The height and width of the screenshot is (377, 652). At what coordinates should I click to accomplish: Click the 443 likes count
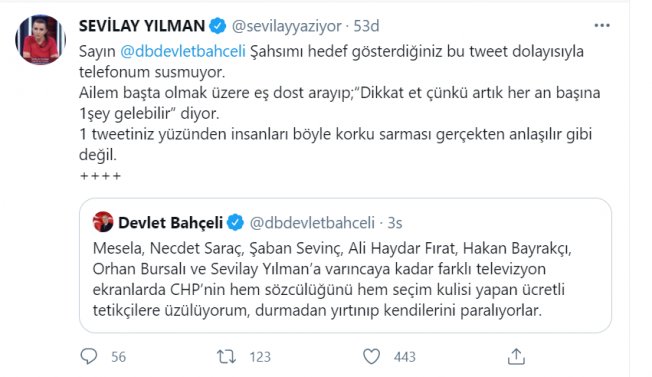click(405, 357)
